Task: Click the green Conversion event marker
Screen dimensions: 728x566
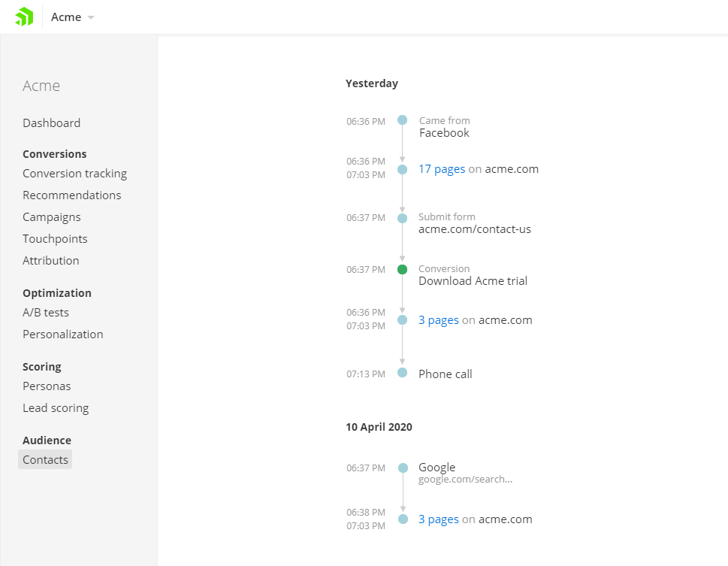Action: pos(402,268)
